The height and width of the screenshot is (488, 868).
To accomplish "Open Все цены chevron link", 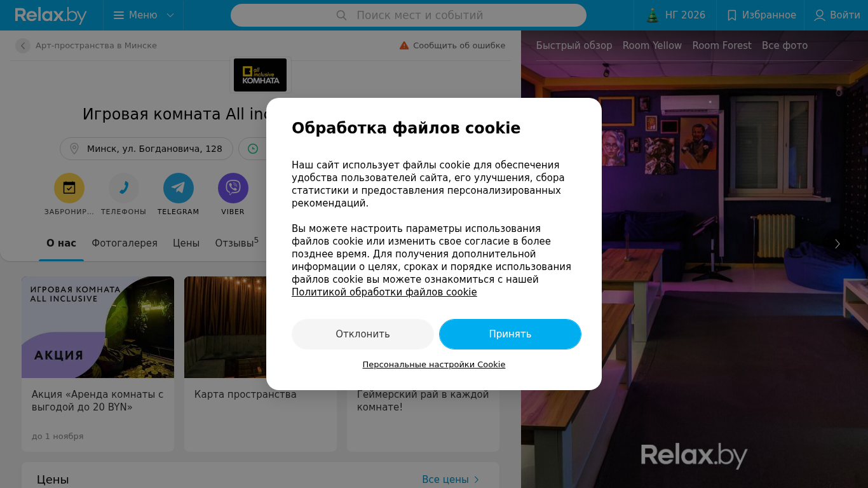I will click(451, 480).
